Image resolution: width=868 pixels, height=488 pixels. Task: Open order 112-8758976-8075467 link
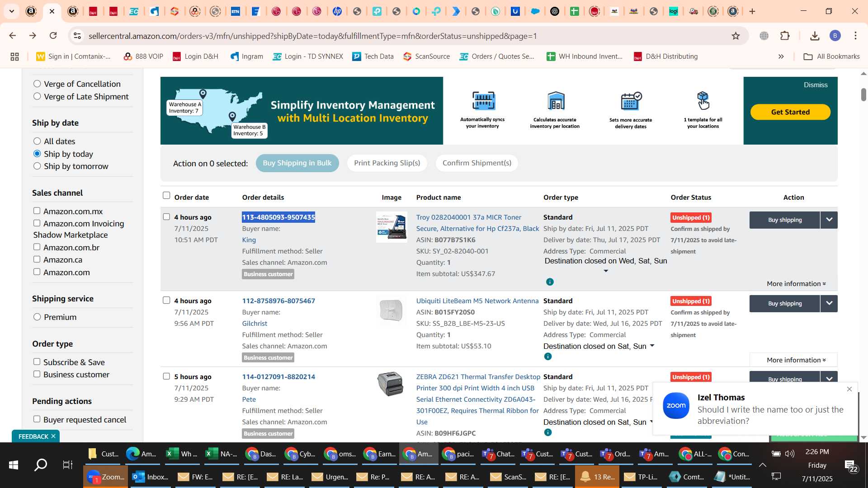coord(278,301)
